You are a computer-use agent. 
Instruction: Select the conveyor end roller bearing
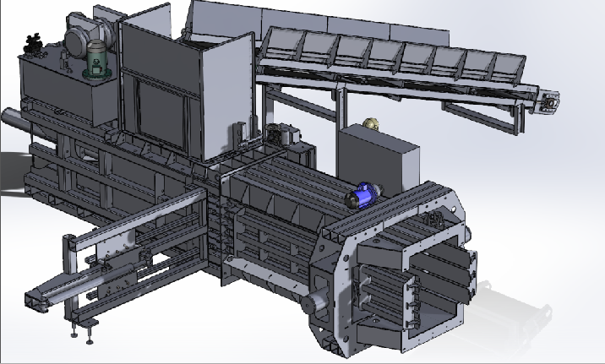coord(548,101)
